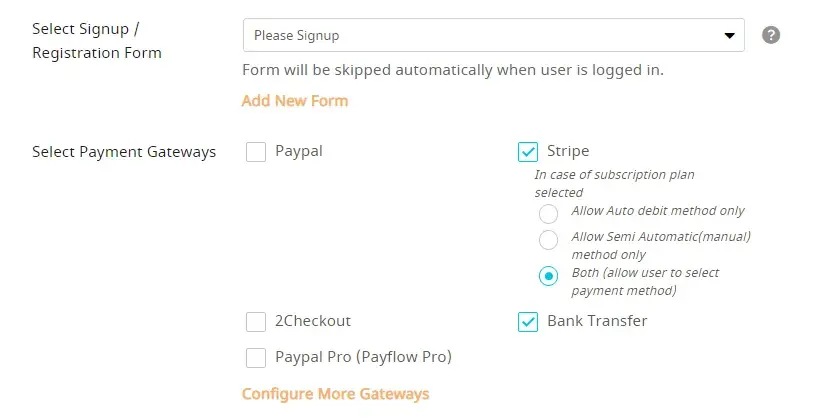Click the Stripe label text

click(x=568, y=152)
